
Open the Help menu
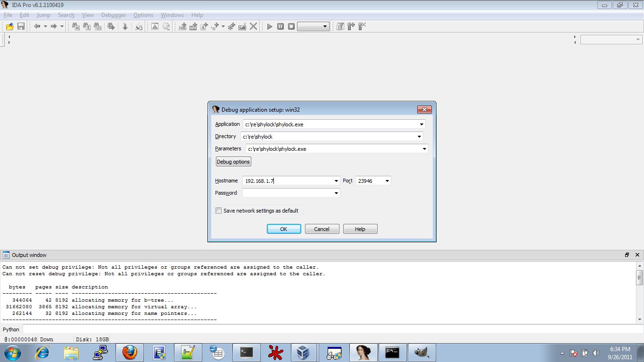pos(197,15)
